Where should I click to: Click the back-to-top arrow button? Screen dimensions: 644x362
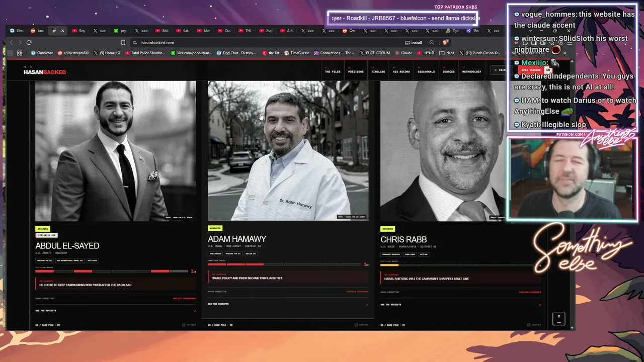[x=558, y=319]
